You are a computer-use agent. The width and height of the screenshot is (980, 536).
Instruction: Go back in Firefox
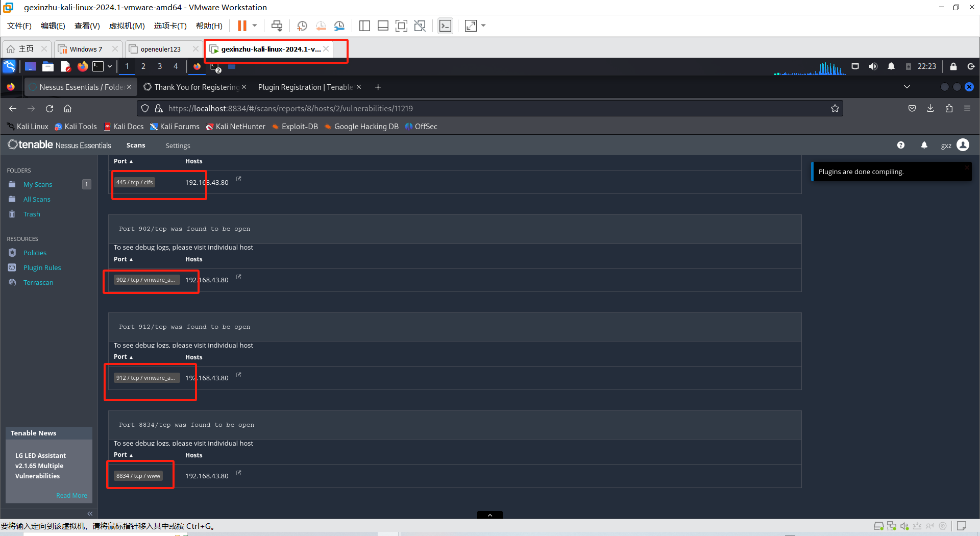13,109
